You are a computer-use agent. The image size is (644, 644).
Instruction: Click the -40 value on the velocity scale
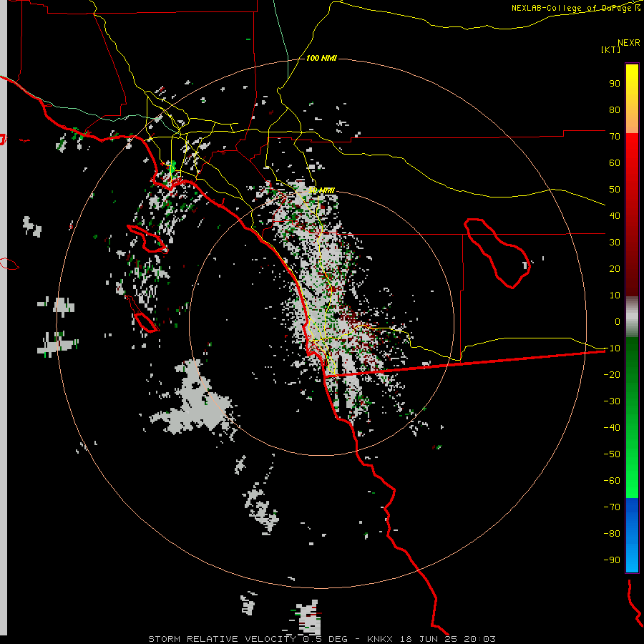point(612,428)
